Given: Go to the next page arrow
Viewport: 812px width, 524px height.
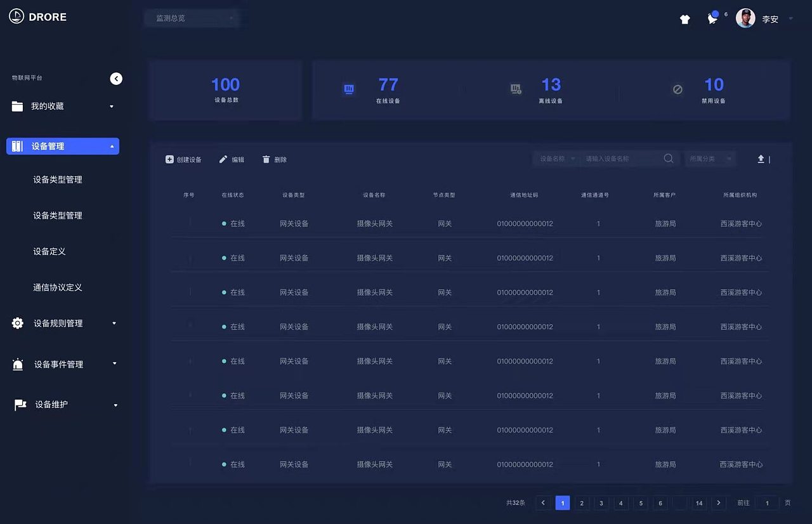Looking at the screenshot, I should coord(718,503).
